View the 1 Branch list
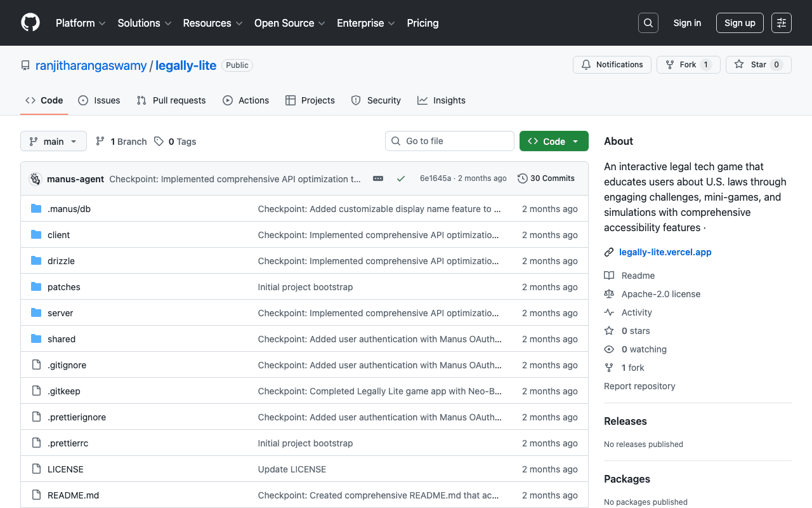812x508 pixels. click(121, 142)
